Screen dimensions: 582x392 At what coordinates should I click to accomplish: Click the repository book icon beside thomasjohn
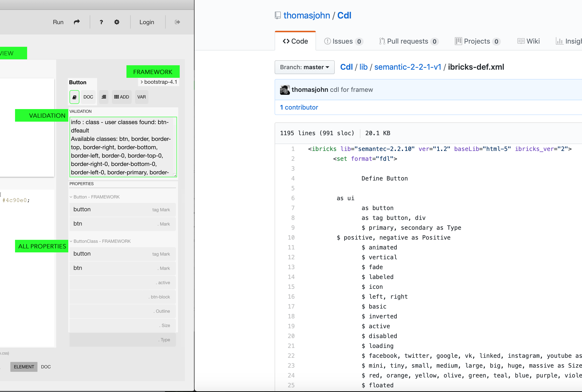tap(277, 15)
